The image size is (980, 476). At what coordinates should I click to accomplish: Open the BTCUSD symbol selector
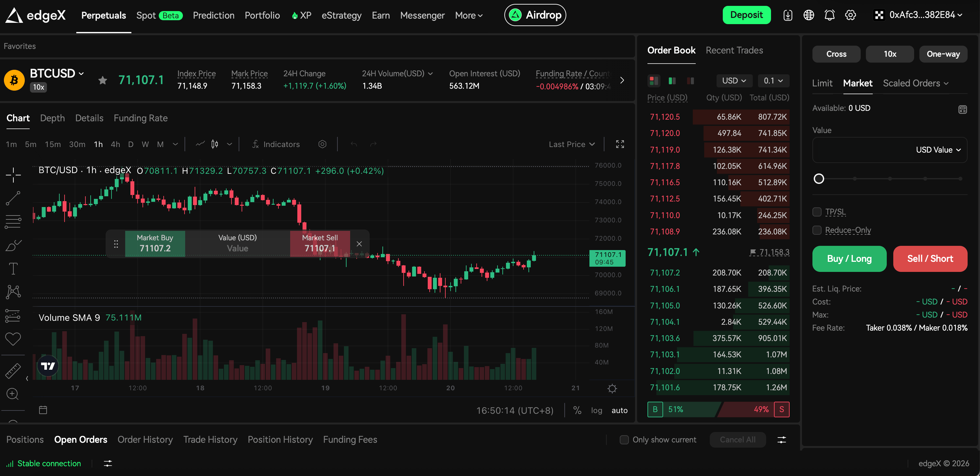tap(56, 73)
